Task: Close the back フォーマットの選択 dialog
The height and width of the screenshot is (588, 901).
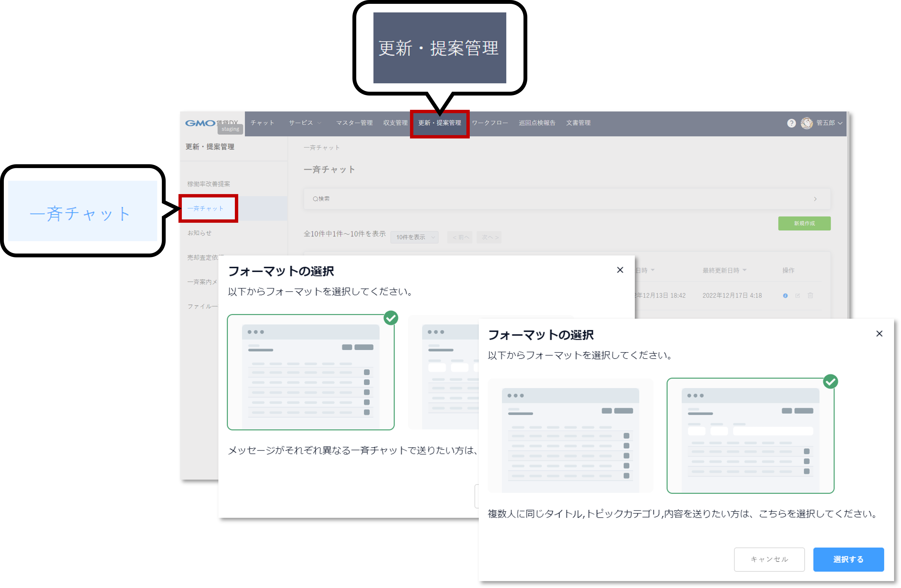Action: [620, 270]
